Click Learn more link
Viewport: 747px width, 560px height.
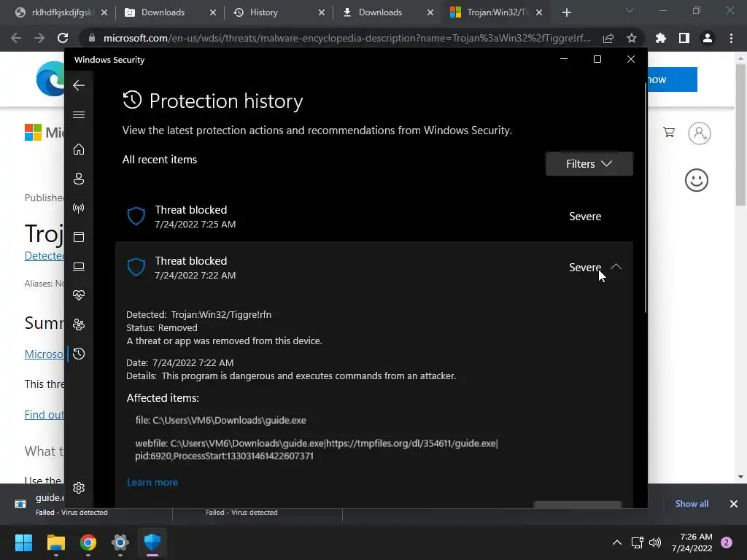point(152,483)
